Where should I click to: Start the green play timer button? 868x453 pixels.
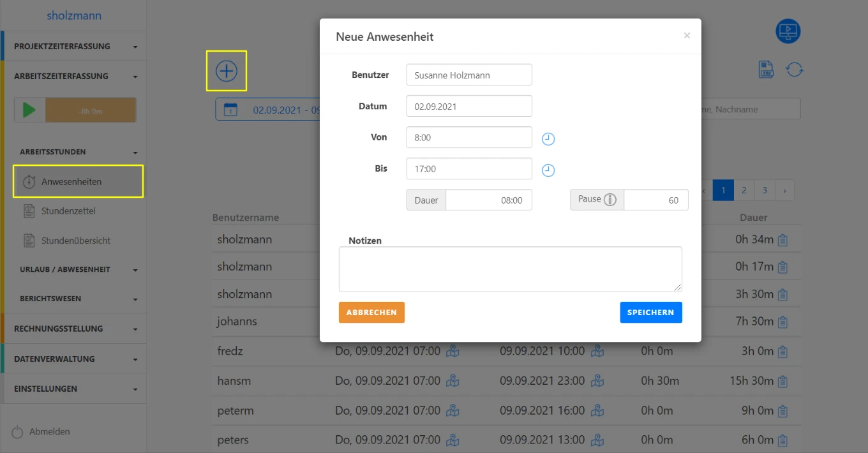(29, 110)
